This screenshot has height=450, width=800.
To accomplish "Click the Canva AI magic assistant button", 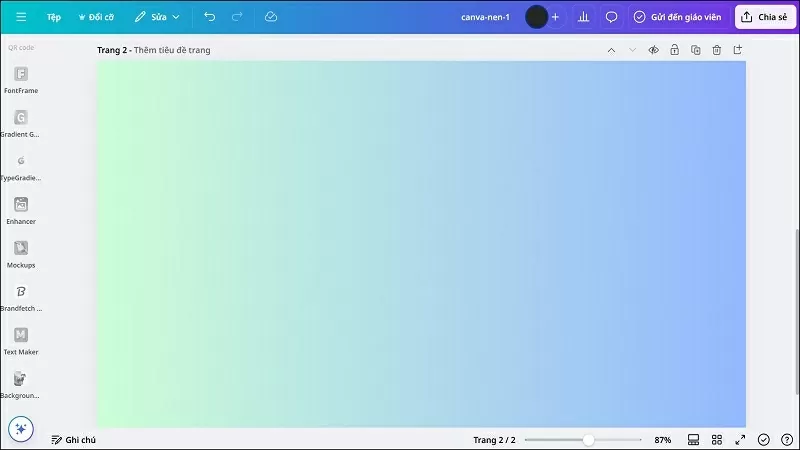I will coord(21,429).
